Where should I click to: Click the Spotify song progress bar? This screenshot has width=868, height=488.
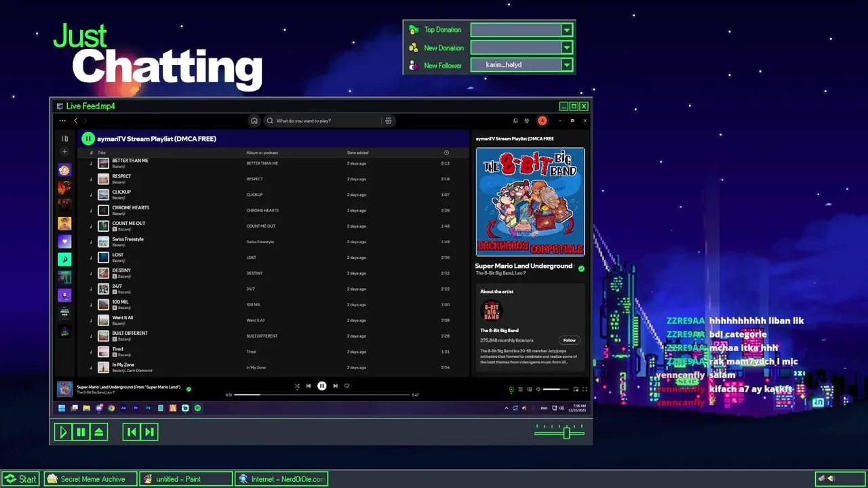(322, 394)
